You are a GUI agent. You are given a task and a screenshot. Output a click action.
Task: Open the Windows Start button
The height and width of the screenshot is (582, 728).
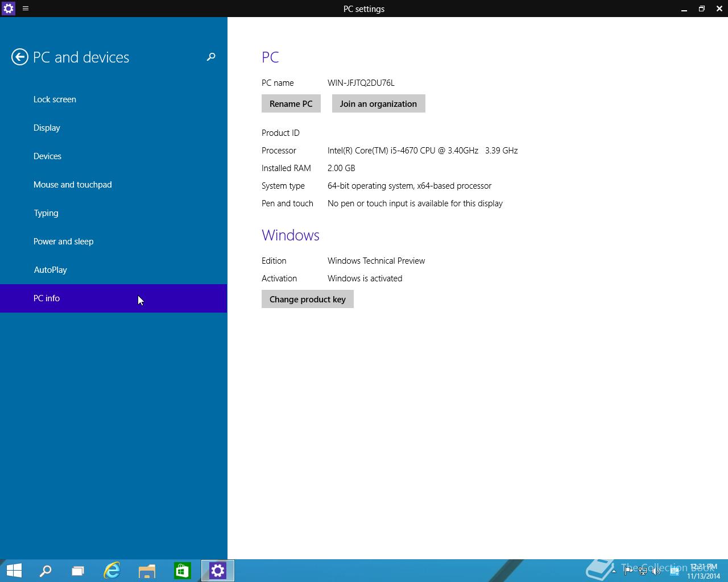coord(14,570)
